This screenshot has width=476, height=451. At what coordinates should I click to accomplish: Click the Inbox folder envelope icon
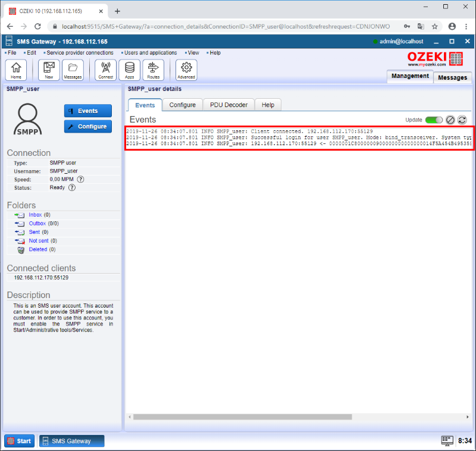click(x=20, y=215)
